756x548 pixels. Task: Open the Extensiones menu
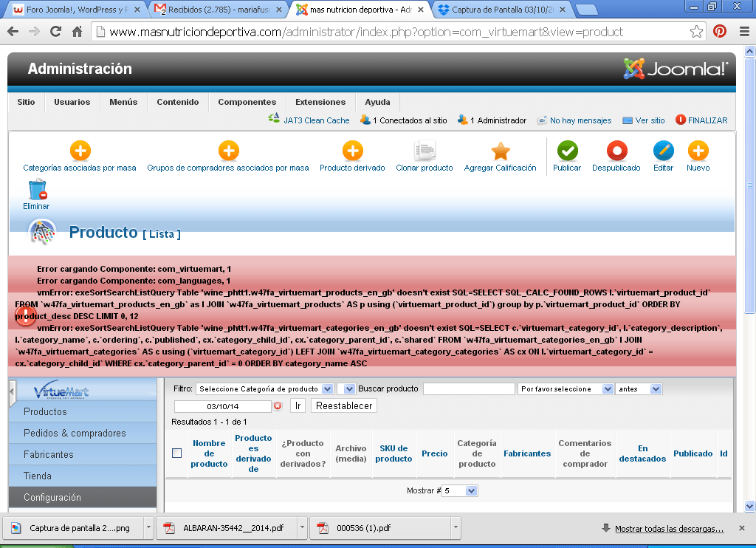pos(320,102)
